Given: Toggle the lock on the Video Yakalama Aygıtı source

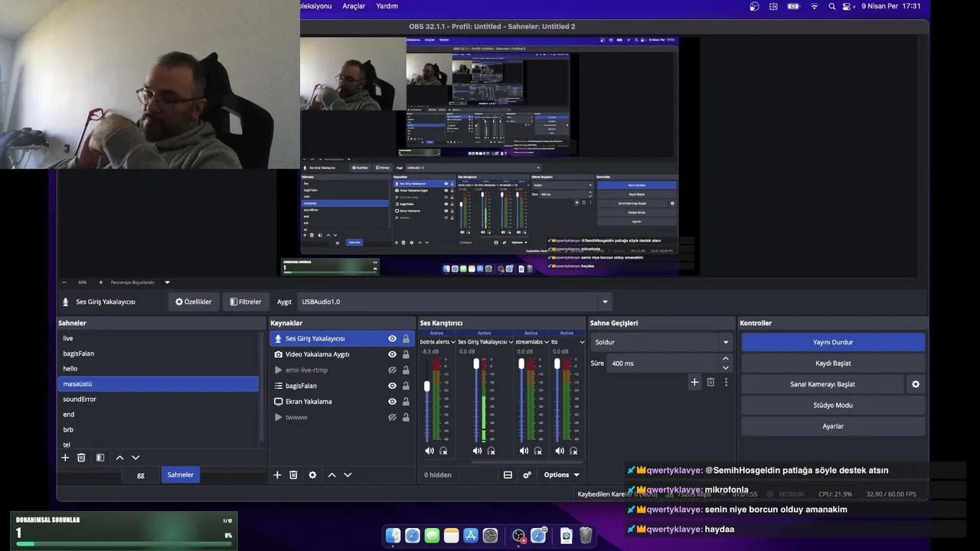Looking at the screenshot, I should click(406, 354).
